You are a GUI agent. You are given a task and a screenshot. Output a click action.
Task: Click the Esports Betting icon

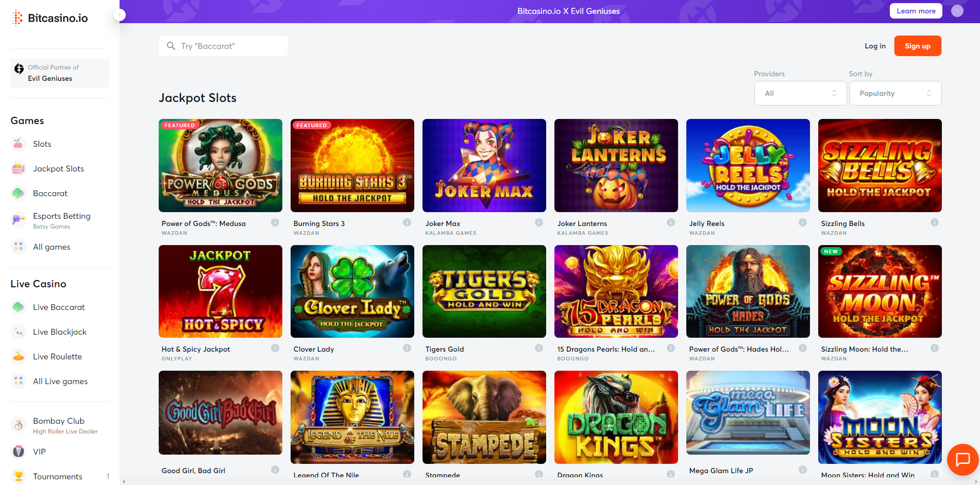[18, 220]
